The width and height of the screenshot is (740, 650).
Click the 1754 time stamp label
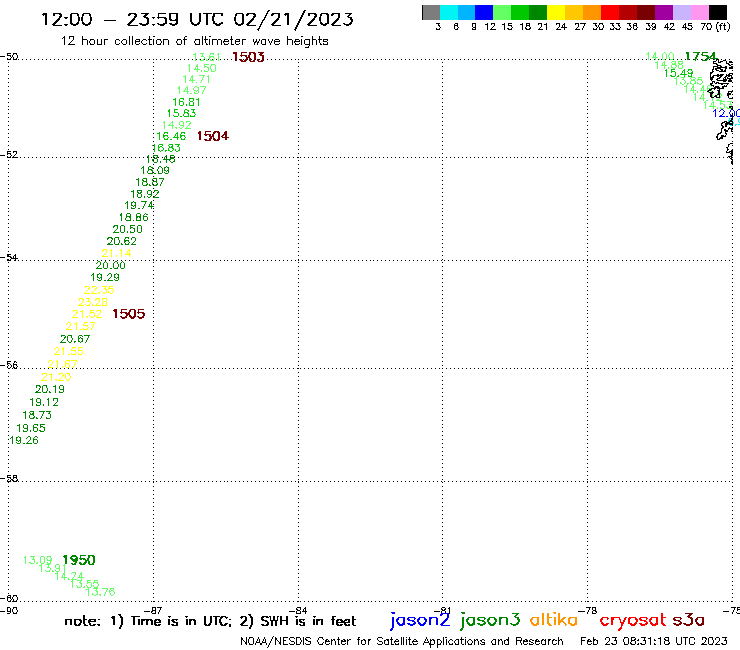pyautogui.click(x=700, y=57)
